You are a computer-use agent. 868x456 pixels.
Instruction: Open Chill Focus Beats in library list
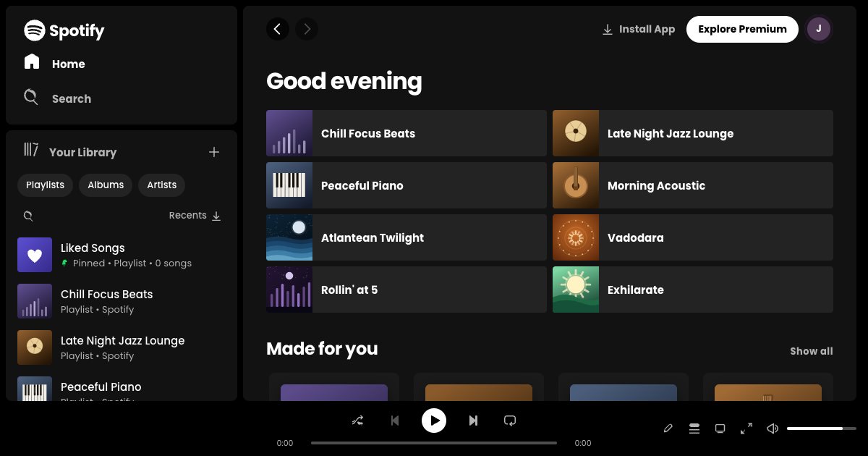(122, 301)
